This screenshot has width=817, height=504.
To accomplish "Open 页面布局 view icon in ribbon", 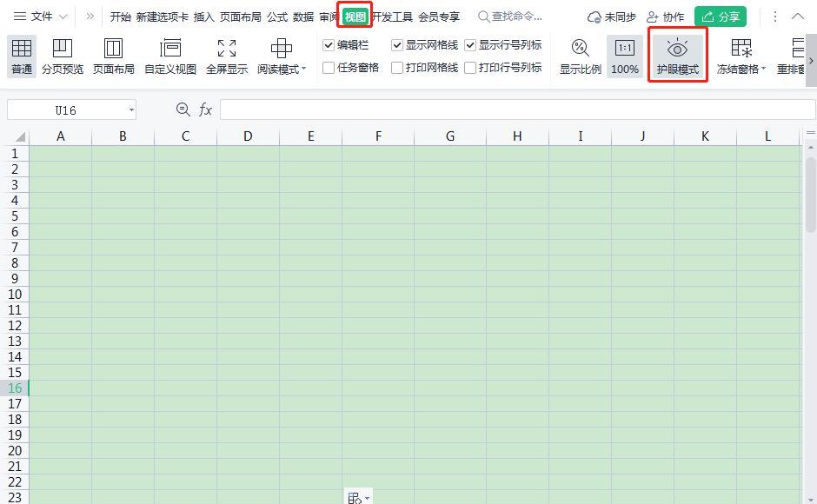I will 113,56.
